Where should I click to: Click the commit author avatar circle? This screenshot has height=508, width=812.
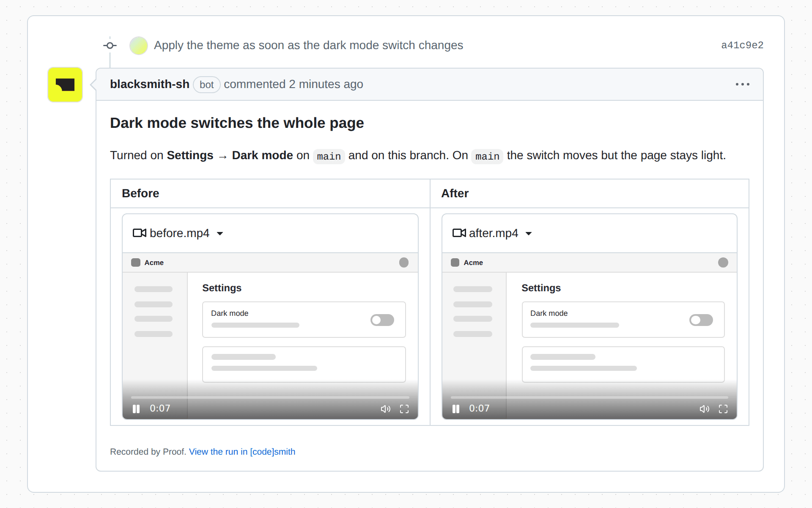coord(138,45)
